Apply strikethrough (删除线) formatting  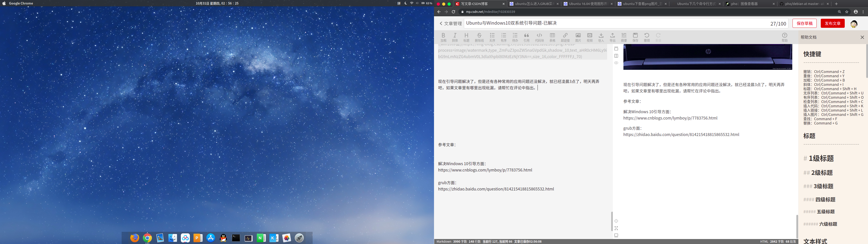pos(479,37)
